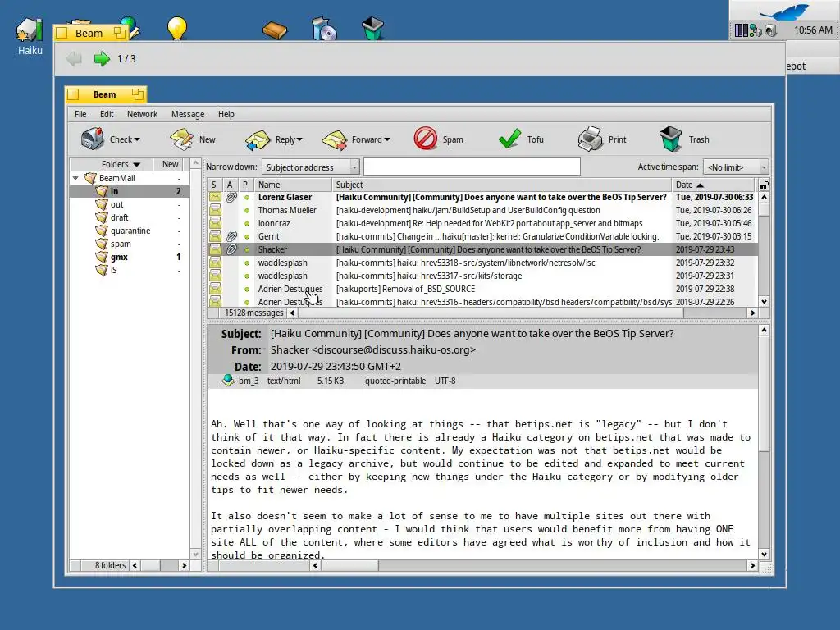This screenshot has height=630, width=840.
Task: Click the brown box desktop icon
Action: pyautogui.click(x=275, y=30)
